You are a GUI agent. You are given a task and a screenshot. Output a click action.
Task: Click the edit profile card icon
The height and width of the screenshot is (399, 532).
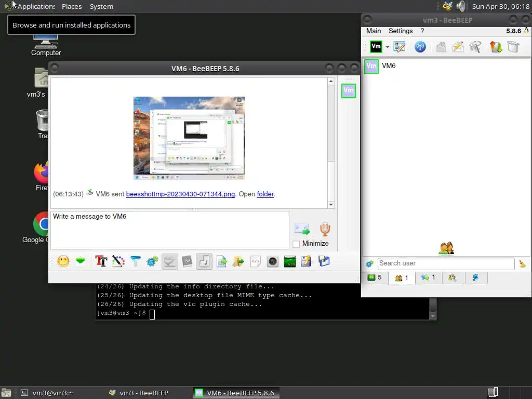pyautogui.click(x=400, y=46)
